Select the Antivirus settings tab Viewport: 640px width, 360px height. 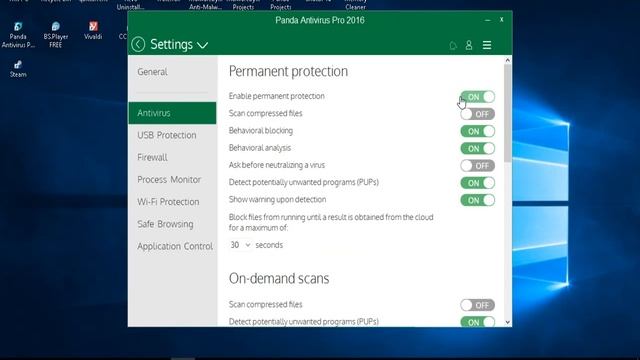172,113
